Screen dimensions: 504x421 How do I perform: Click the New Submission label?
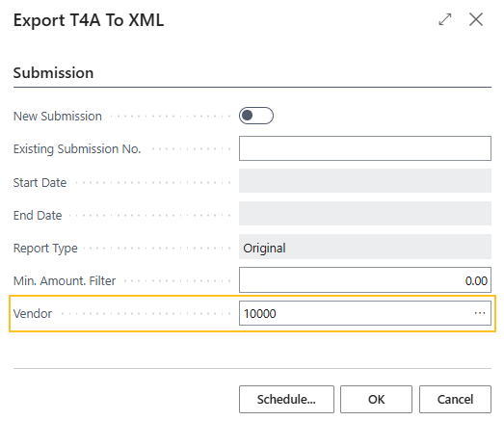tap(58, 116)
